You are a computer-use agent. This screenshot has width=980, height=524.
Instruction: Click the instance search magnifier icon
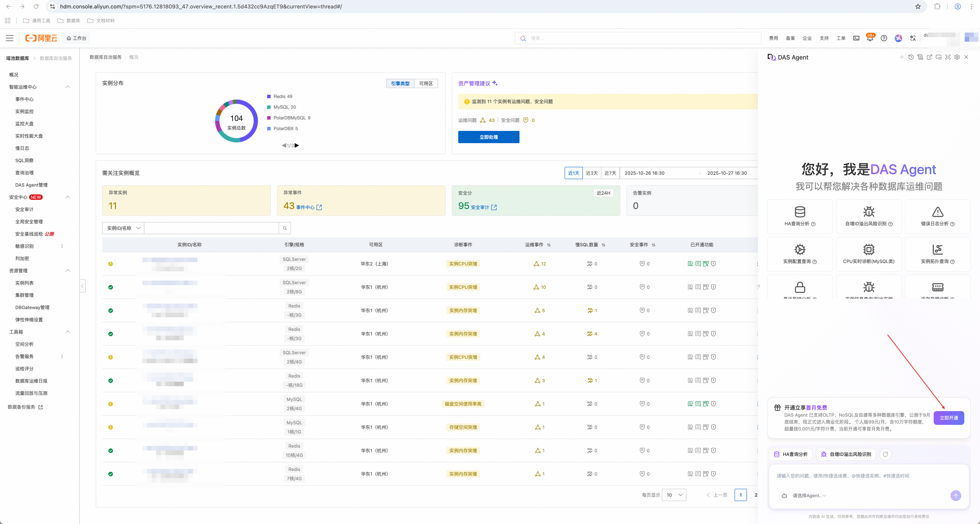pyautogui.click(x=285, y=228)
